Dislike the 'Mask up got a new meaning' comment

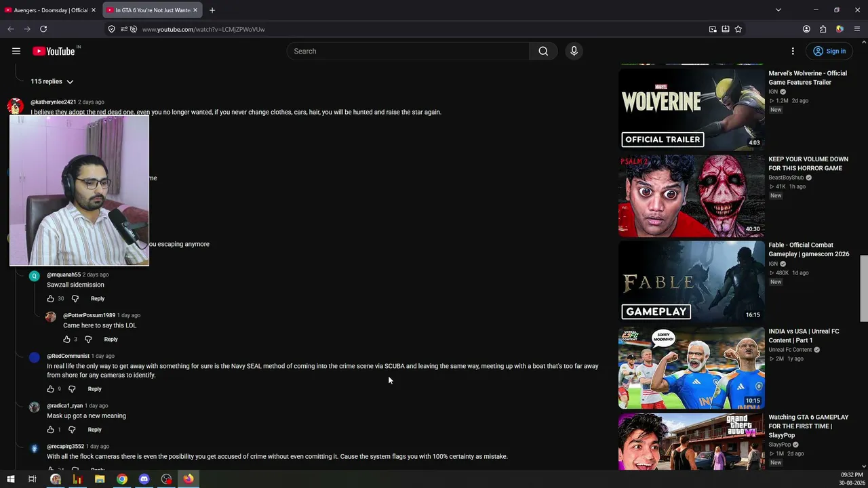(x=72, y=430)
